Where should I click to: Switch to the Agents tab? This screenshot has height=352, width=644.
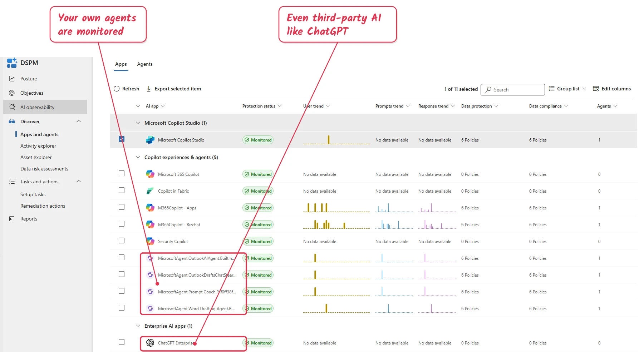click(x=145, y=64)
